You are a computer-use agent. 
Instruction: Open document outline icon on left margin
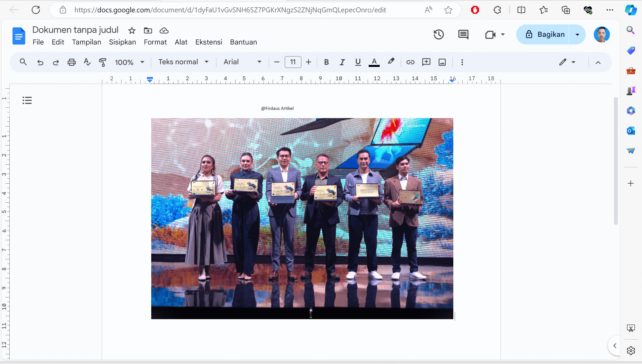pyautogui.click(x=27, y=100)
